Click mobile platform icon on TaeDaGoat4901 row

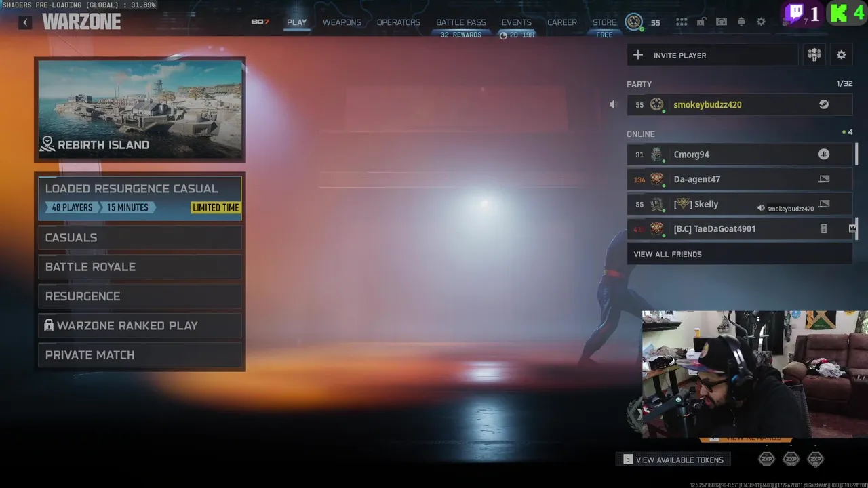pos(824,229)
